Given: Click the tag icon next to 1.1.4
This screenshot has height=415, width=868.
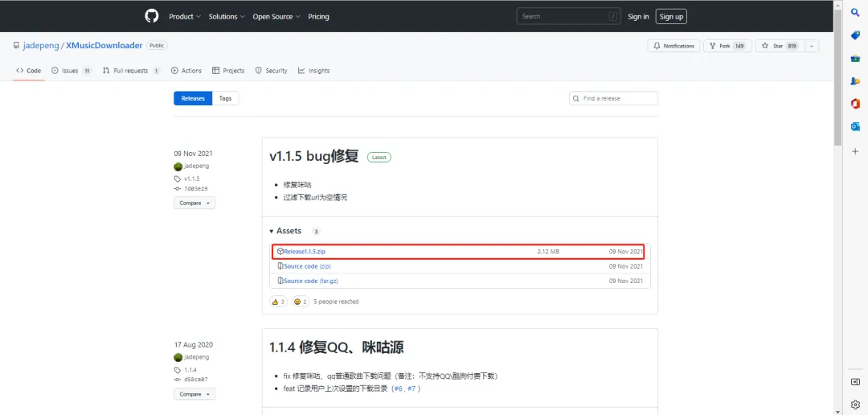Looking at the screenshot, I should 177,370.
